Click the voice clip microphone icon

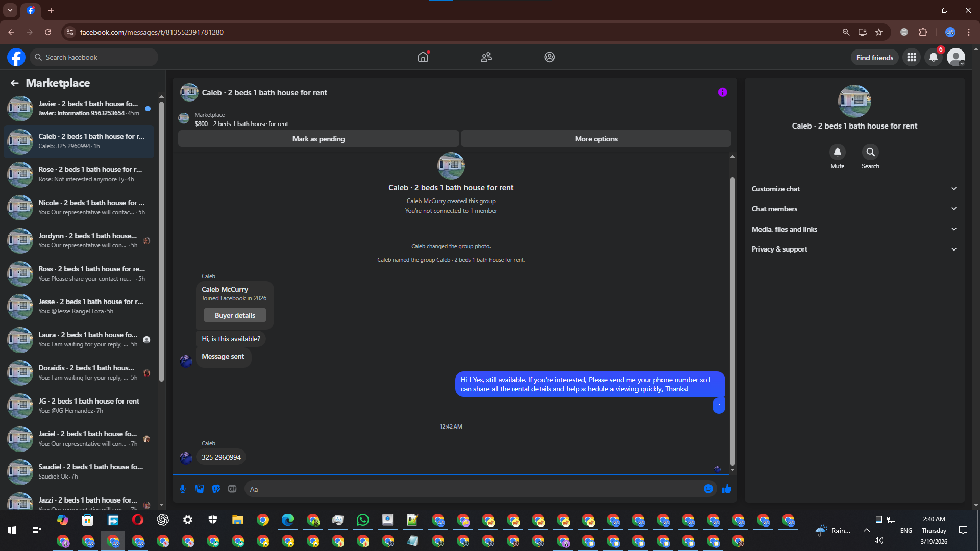182,489
